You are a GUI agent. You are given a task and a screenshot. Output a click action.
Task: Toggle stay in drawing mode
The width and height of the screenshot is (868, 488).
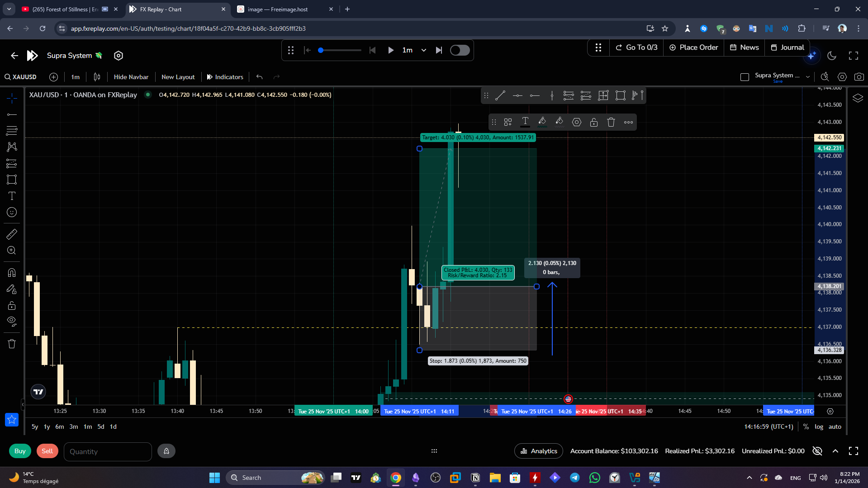[12, 289]
